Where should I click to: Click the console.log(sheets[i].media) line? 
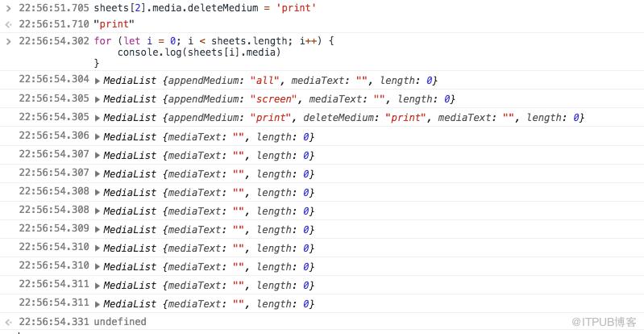199,52
